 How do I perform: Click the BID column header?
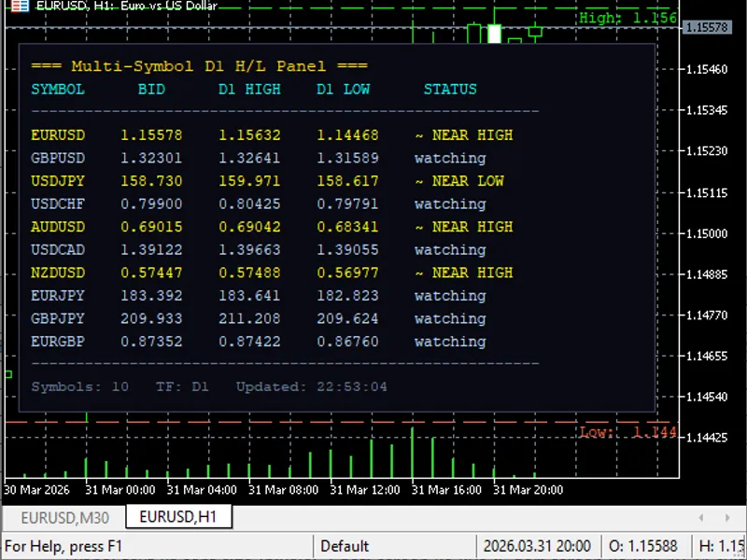pos(151,89)
